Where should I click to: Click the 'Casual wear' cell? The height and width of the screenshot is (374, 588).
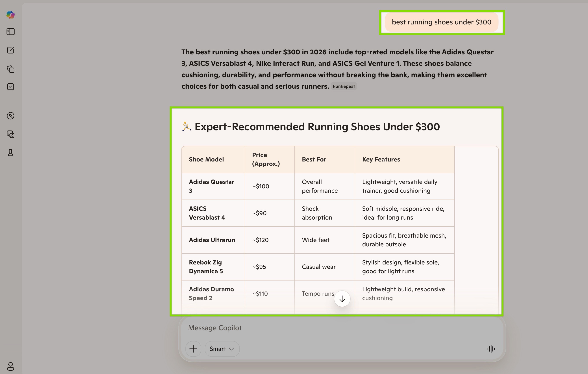click(325, 267)
